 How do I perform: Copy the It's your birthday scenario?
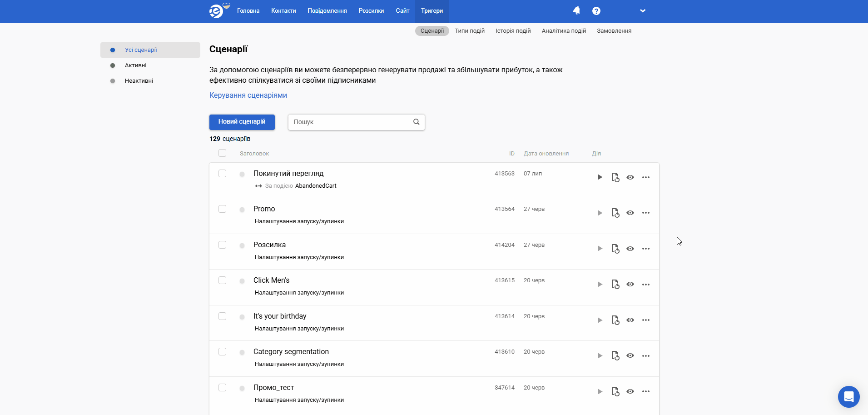[615, 320]
